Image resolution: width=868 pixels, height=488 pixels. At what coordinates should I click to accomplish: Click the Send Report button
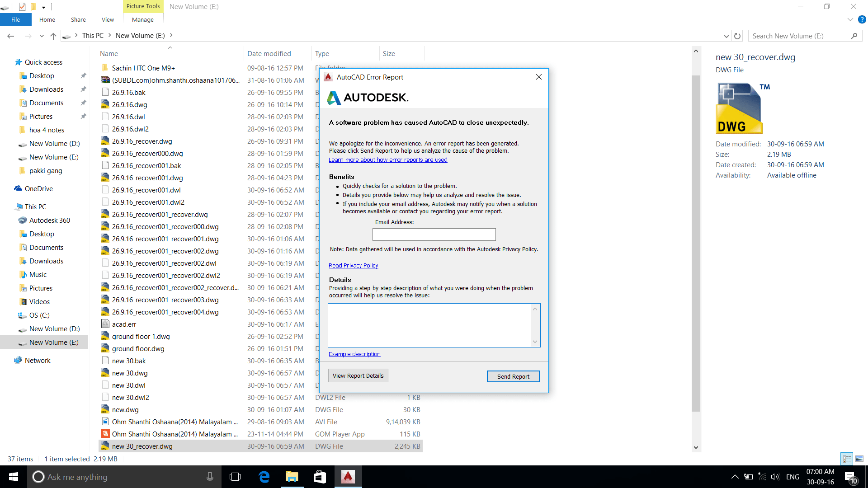tap(513, 376)
